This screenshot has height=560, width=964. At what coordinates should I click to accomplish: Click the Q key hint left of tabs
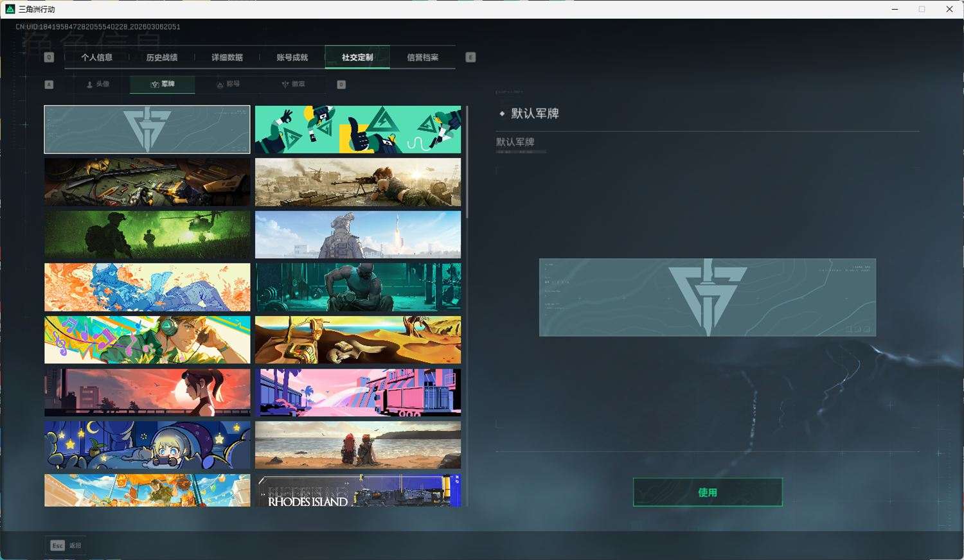pos(49,57)
